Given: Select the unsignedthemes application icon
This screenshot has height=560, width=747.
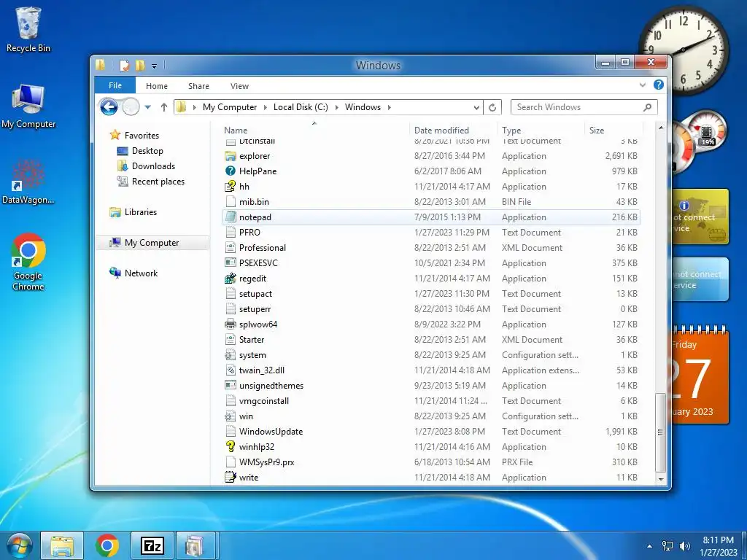Looking at the screenshot, I should (231, 385).
